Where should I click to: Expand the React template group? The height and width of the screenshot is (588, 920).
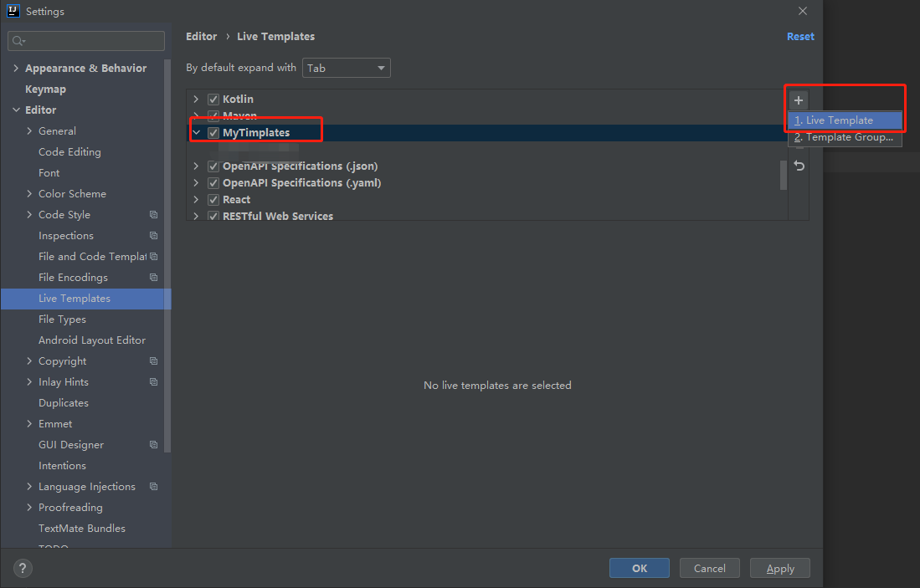[197, 199]
